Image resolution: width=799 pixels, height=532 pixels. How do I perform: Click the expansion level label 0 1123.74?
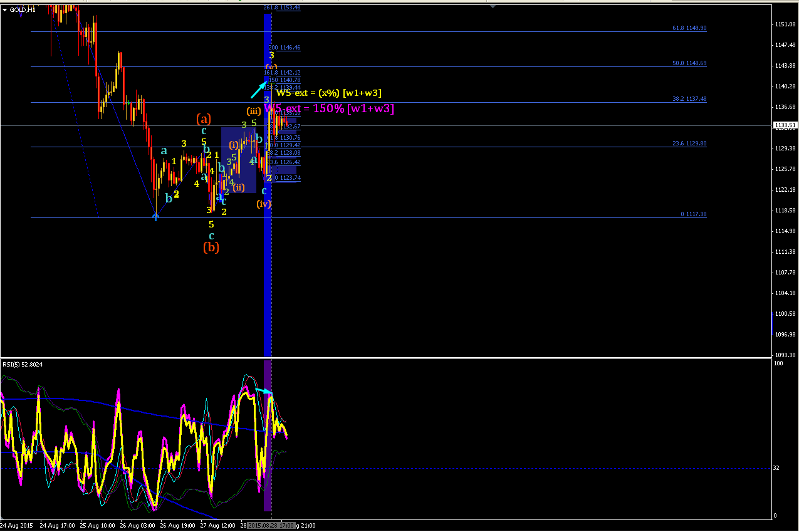coord(288,178)
